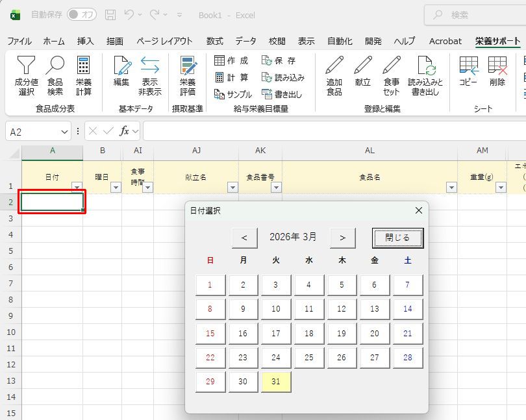Open the 追加食品 pencil tool
526x420 pixels.
334,76
